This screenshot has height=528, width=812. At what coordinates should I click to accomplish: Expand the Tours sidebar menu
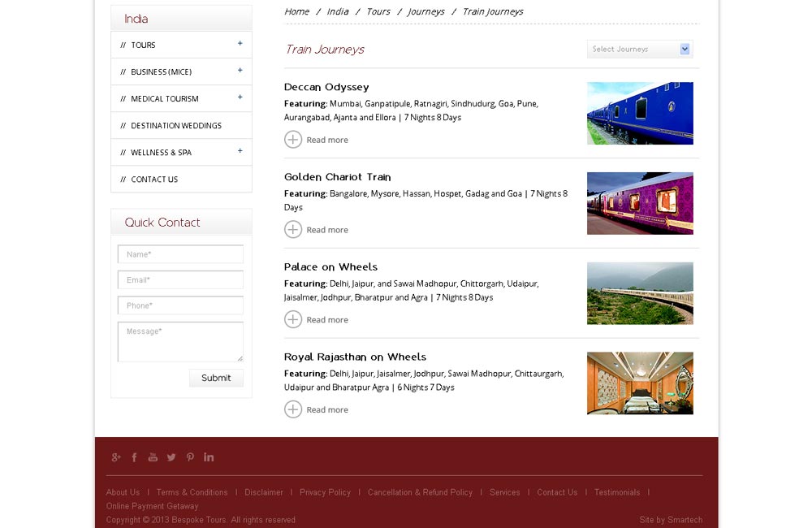[x=240, y=44]
